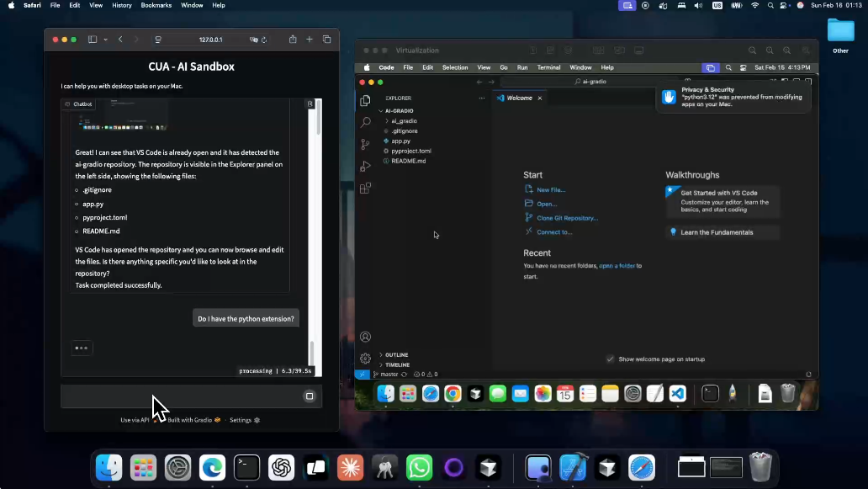This screenshot has height=489, width=868.
Task: Select README.md in the Explorer
Action: 408,161
